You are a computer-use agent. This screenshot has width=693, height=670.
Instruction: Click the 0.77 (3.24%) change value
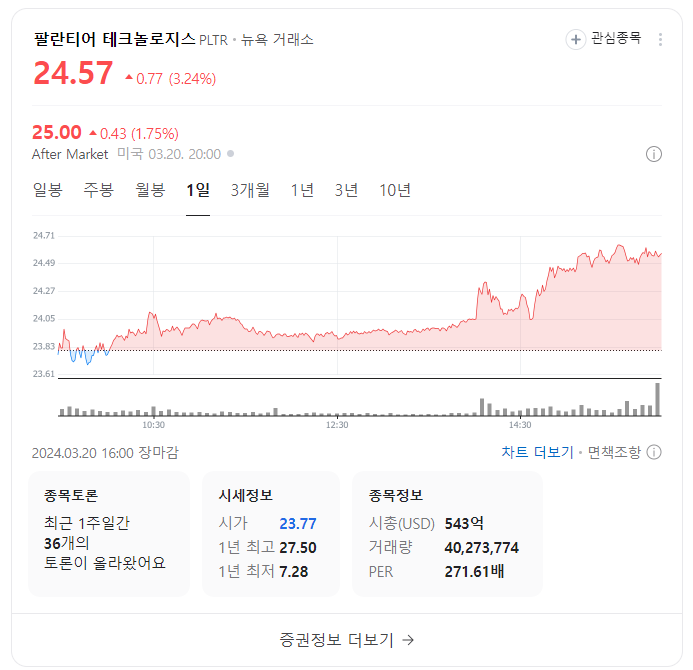pyautogui.click(x=171, y=79)
